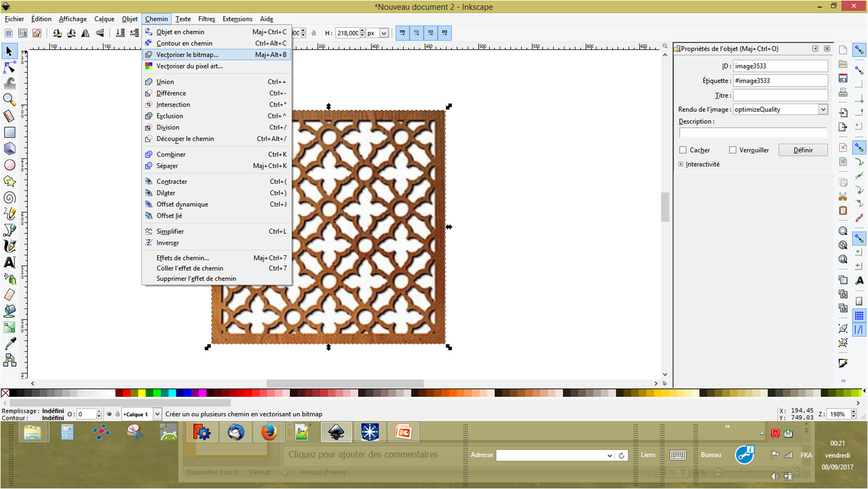The height and width of the screenshot is (489, 868).
Task: Pick the black swatch in the palette
Action: pos(13,393)
